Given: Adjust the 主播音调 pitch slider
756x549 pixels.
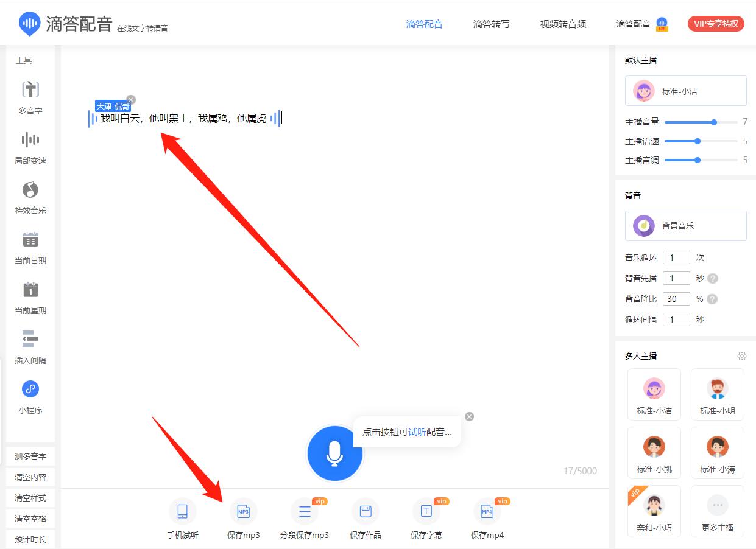Looking at the screenshot, I should pyautogui.click(x=701, y=160).
